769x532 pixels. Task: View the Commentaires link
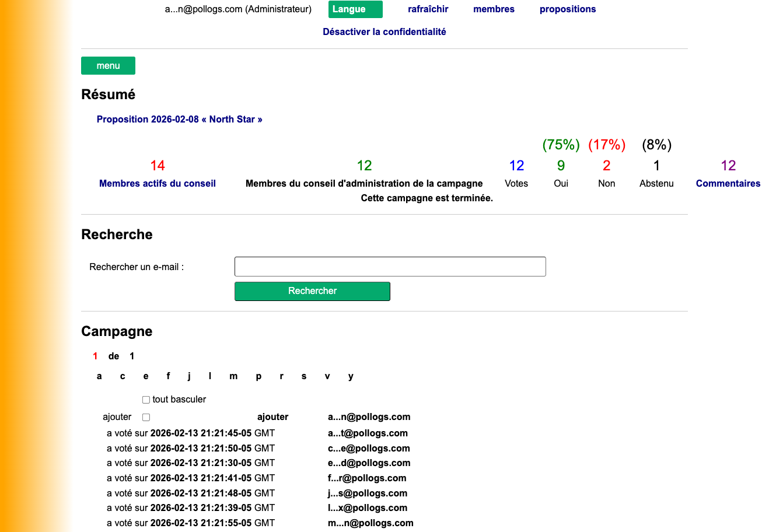tap(728, 184)
